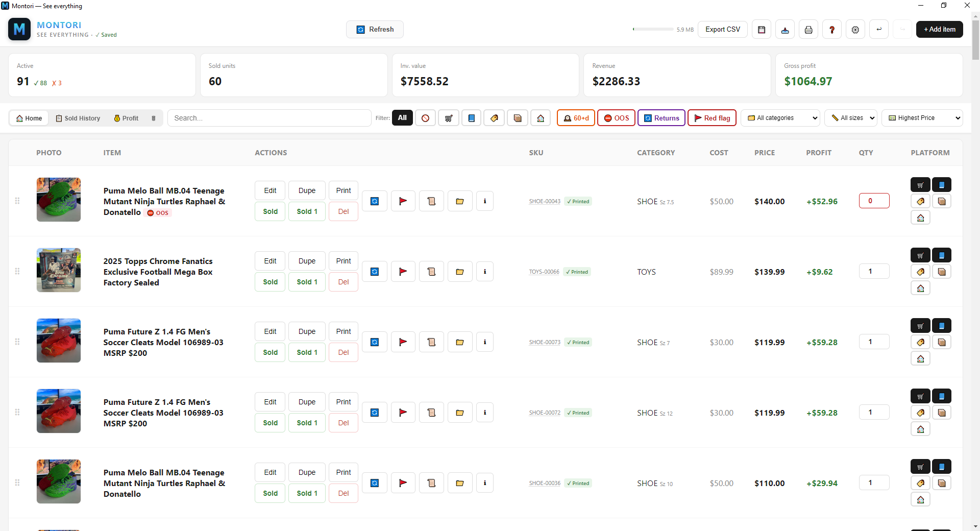This screenshot has width=980, height=531.
Task: Click the quantity field of SHOE-00073
Action: pos(874,342)
